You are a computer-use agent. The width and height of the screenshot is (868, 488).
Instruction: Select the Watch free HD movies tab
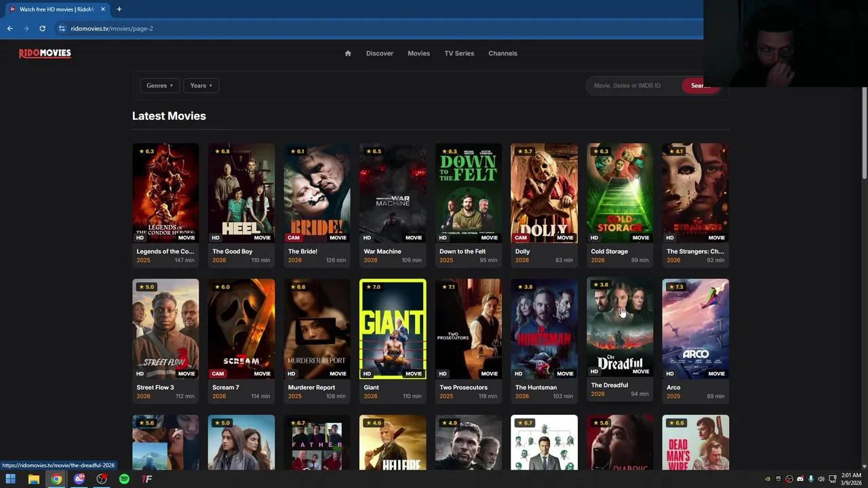pos(56,9)
